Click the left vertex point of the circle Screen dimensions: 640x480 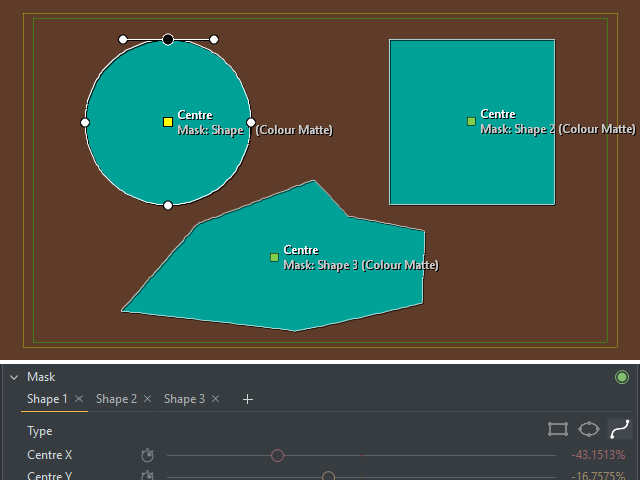85,122
